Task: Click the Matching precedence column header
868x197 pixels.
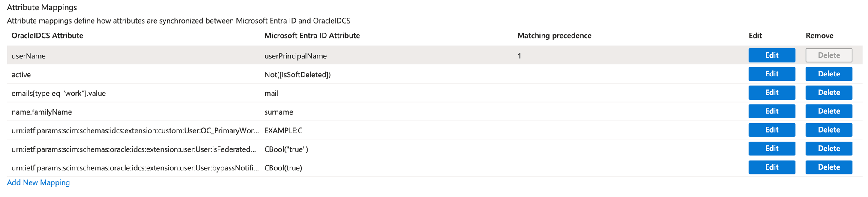Action: tap(554, 36)
